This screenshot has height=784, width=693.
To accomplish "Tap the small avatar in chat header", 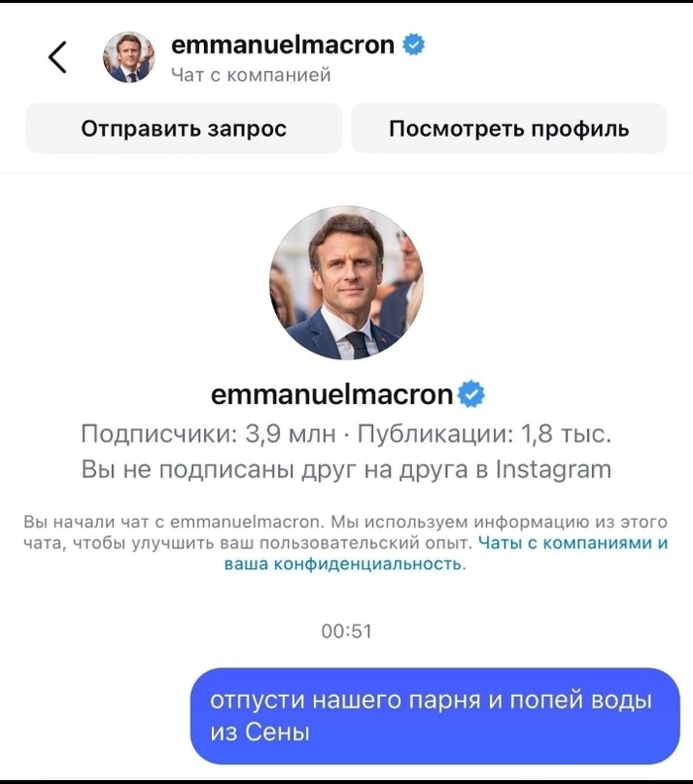I will click(x=129, y=57).
